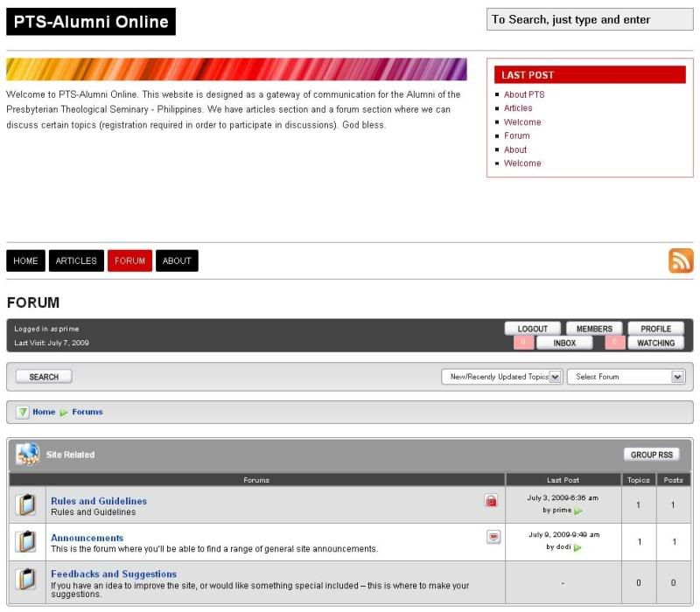Click the Site Related group title

tap(70, 455)
